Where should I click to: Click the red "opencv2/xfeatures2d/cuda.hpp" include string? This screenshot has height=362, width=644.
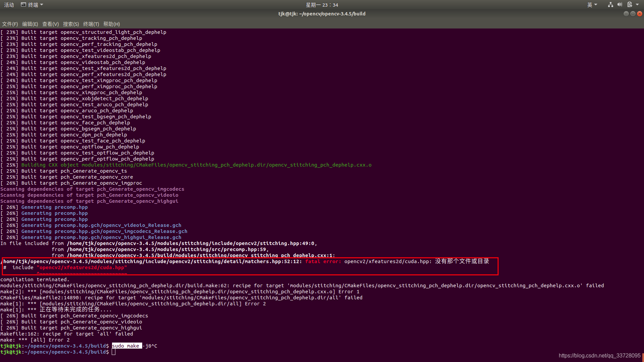(82, 267)
